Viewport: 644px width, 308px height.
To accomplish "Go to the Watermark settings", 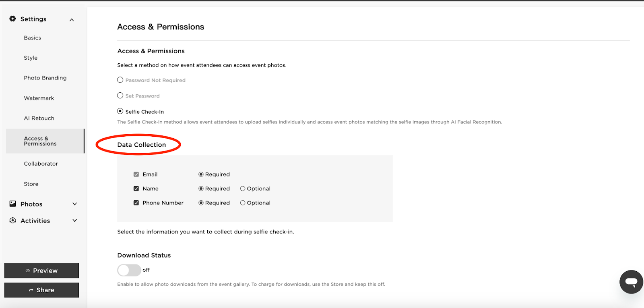I will [x=39, y=98].
